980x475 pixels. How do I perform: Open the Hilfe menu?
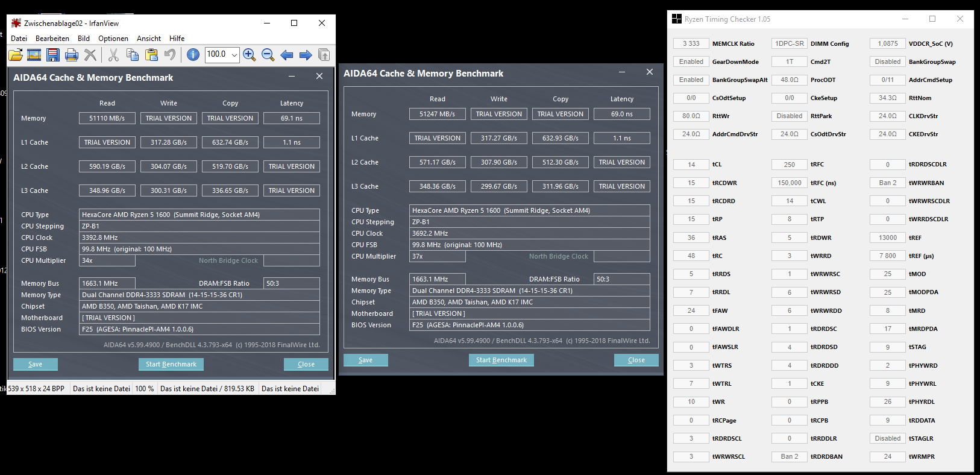tap(177, 39)
